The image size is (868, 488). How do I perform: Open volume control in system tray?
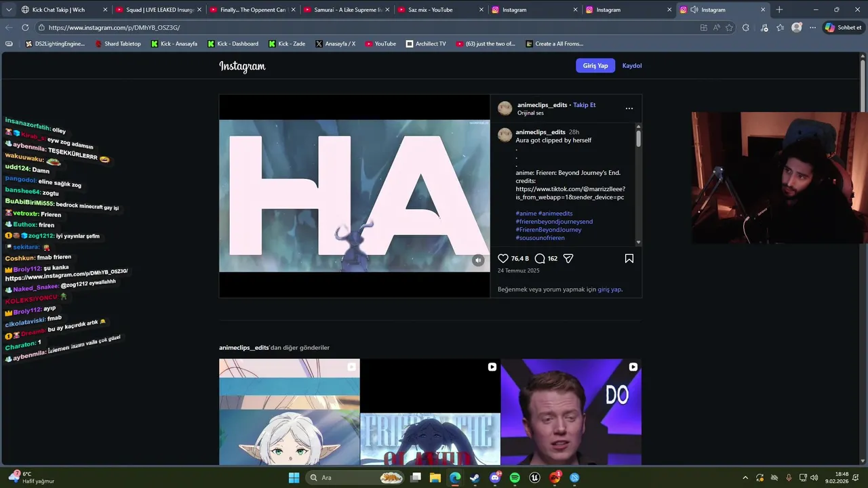[x=814, y=478]
